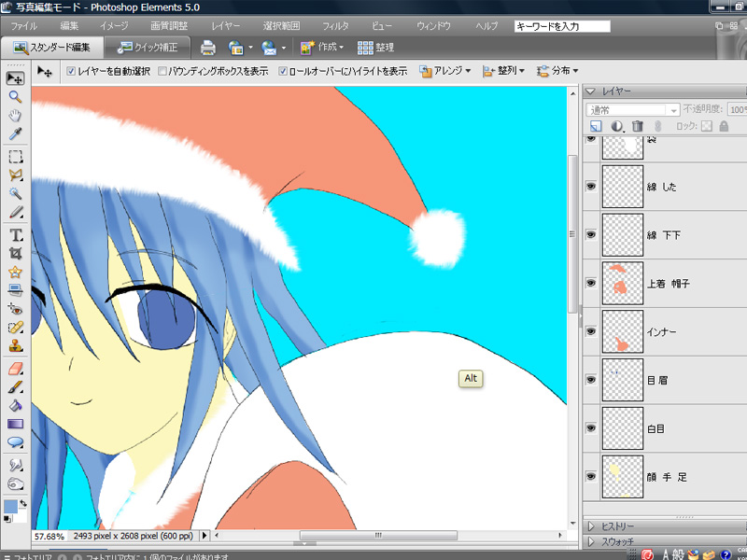Viewport: 747px width, 560px height.
Task: Select the Crop tool
Action: [x=15, y=253]
